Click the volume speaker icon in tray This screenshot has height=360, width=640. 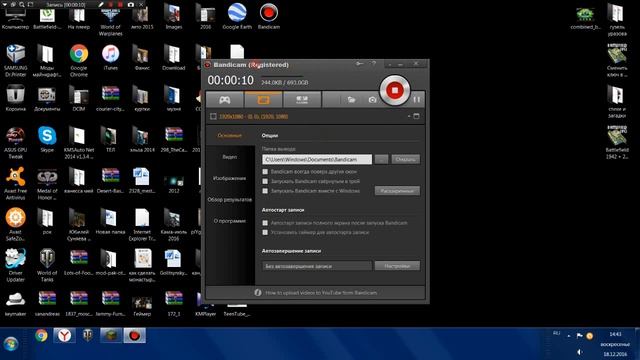pyautogui.click(x=580, y=352)
